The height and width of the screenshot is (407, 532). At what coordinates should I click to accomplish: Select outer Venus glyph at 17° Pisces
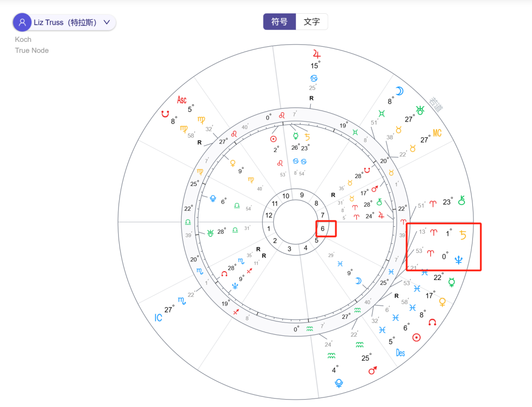pyautogui.click(x=442, y=302)
